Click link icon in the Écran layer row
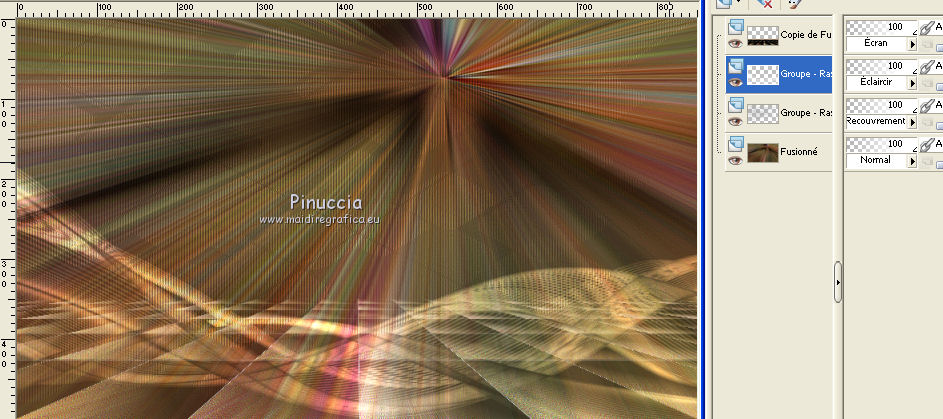Screen dimensions: 943x419 click(927, 28)
